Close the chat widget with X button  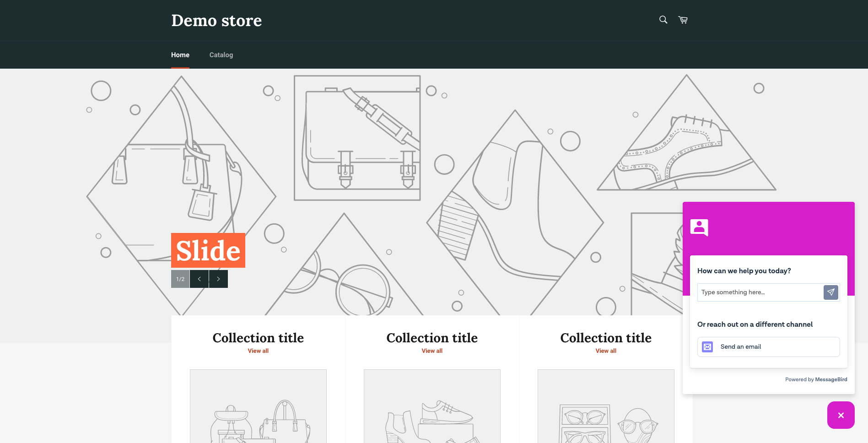coord(841,415)
